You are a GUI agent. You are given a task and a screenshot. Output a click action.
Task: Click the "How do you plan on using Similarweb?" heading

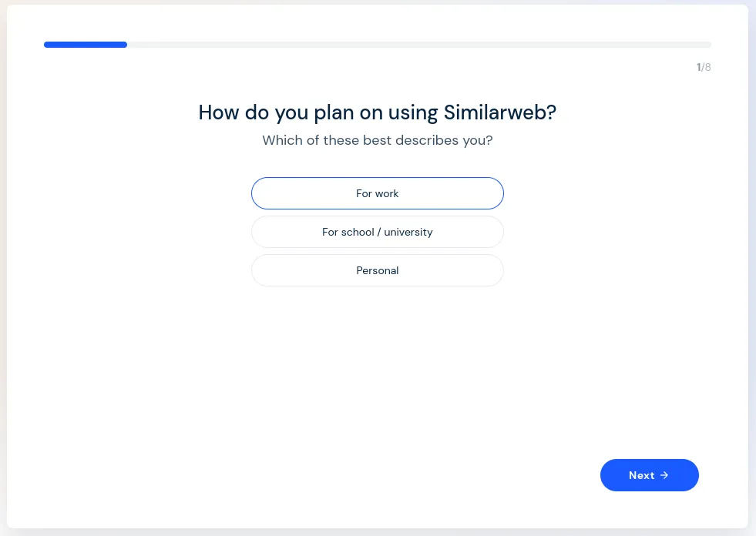(x=378, y=112)
